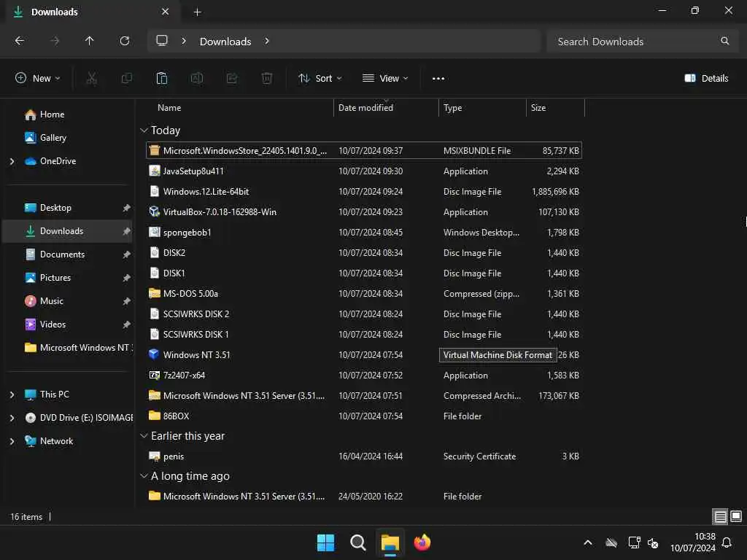This screenshot has width=747, height=560.
Task: Select the spongebob1 file
Action: pos(364,233)
